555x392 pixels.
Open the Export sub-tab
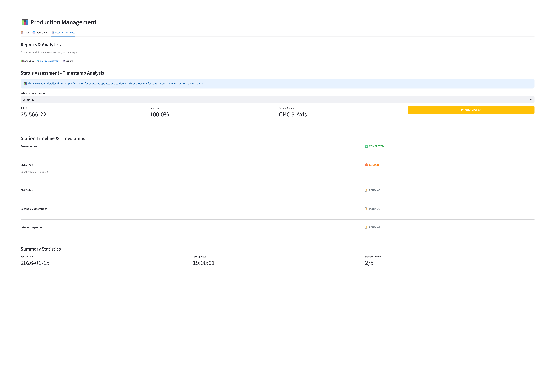[x=67, y=61]
